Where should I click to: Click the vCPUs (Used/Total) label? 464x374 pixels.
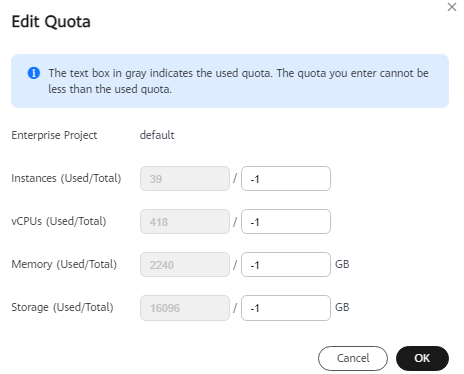[59, 221]
